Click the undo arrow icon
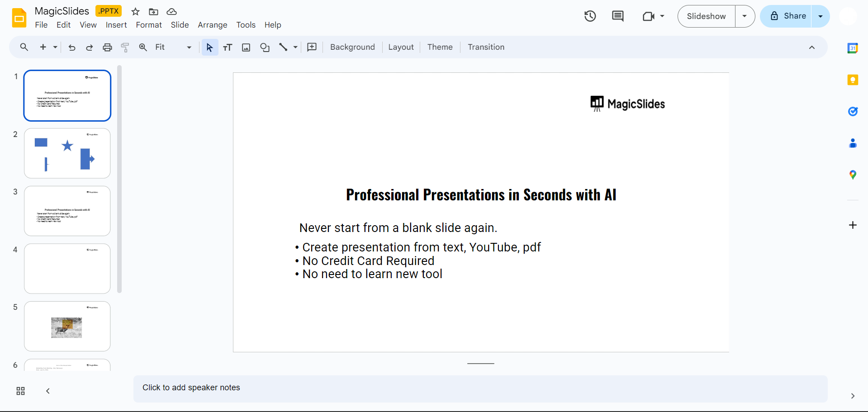This screenshot has width=868, height=412. point(72,47)
